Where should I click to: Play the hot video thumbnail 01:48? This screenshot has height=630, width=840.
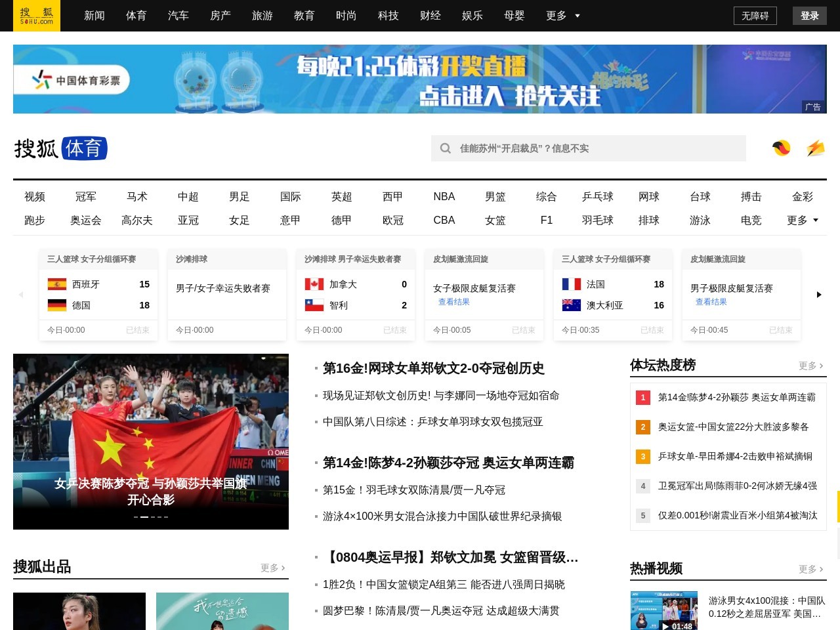(x=663, y=611)
